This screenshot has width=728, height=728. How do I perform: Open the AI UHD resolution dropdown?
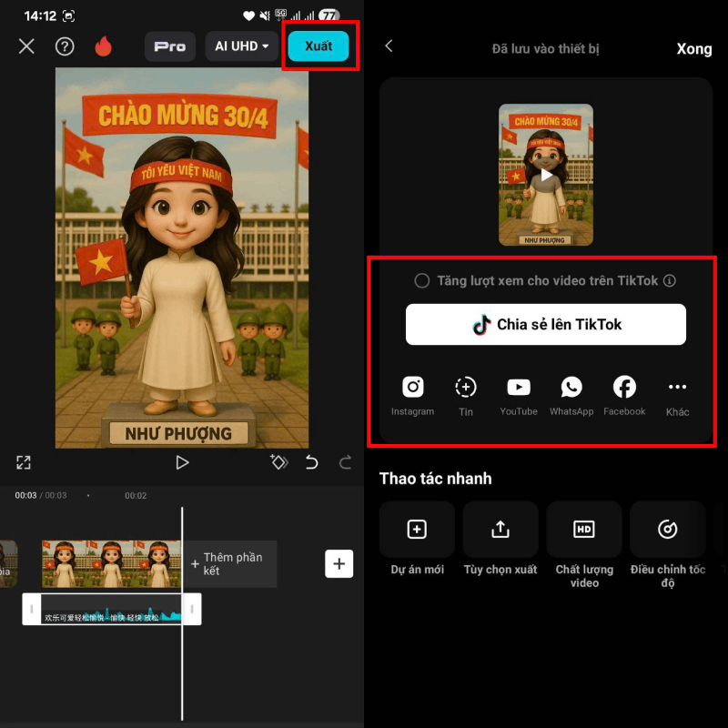click(x=241, y=46)
